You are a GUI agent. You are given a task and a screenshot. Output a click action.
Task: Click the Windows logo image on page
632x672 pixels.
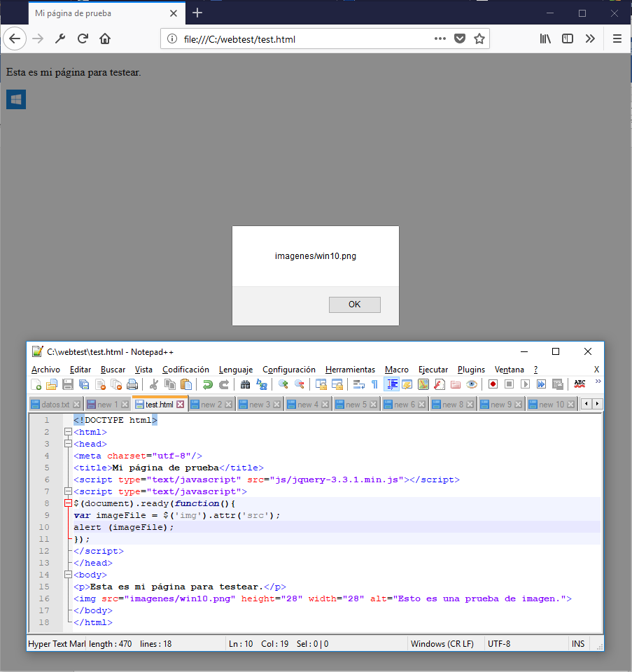click(16, 99)
